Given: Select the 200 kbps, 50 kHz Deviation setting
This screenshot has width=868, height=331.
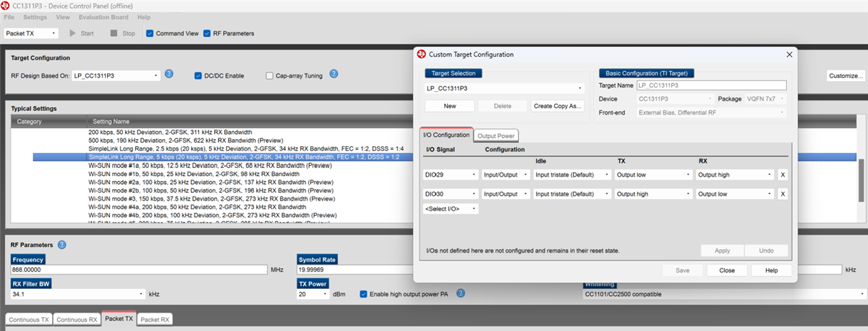Looking at the screenshot, I should click(170, 133).
